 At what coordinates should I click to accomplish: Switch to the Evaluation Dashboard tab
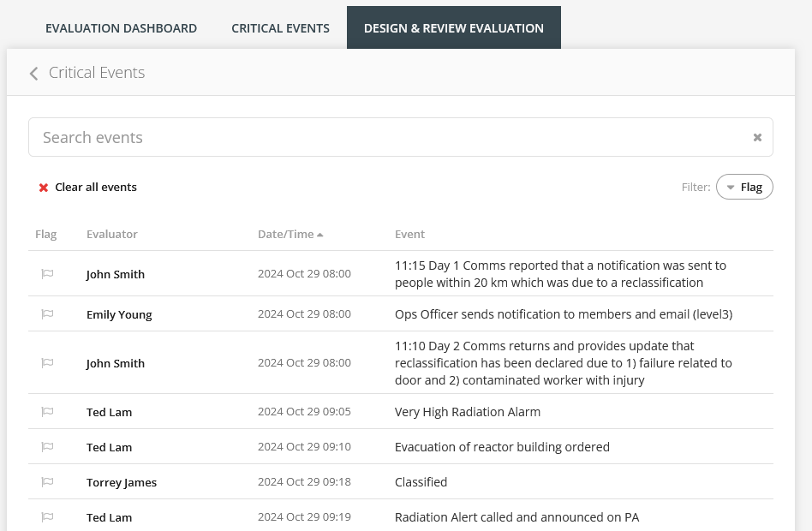[x=121, y=27]
